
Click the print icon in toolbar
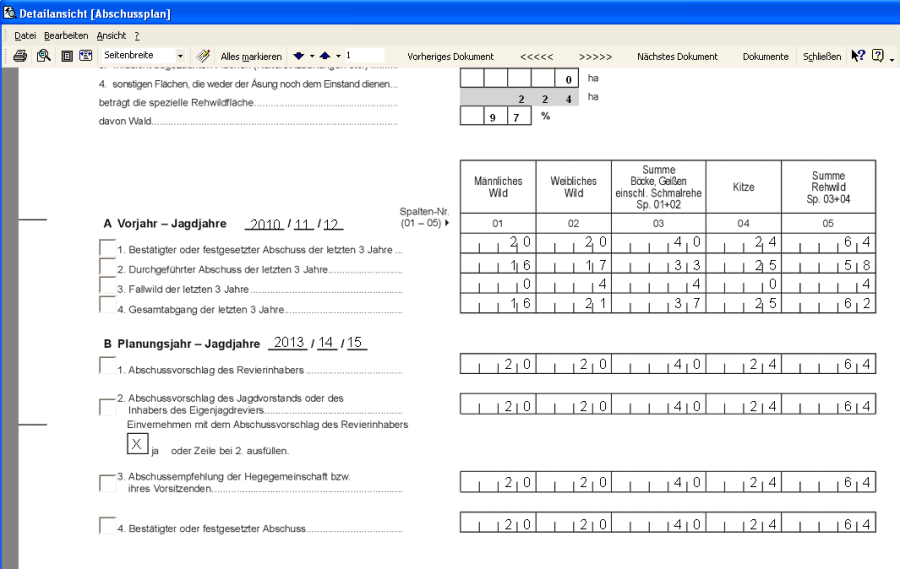[20, 56]
